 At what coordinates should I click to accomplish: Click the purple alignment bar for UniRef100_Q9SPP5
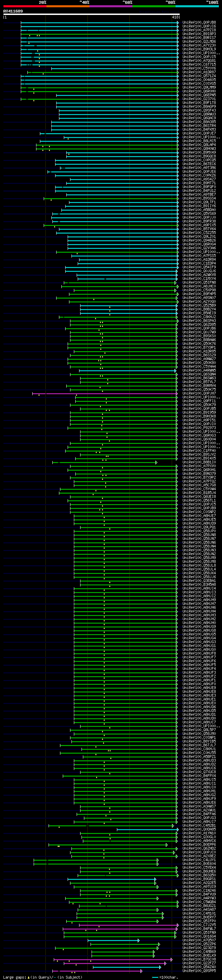click(x=97, y=971)
